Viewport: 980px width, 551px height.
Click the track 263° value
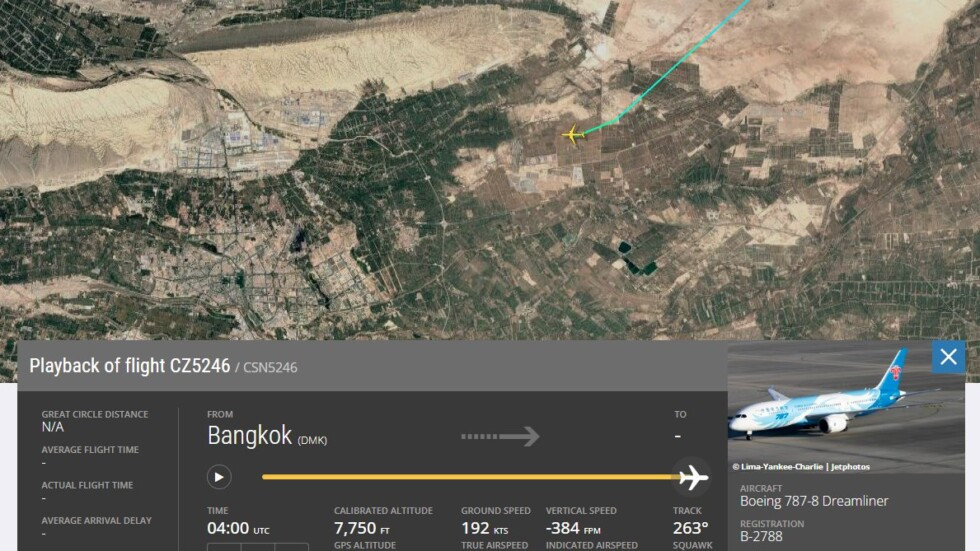coord(691,529)
